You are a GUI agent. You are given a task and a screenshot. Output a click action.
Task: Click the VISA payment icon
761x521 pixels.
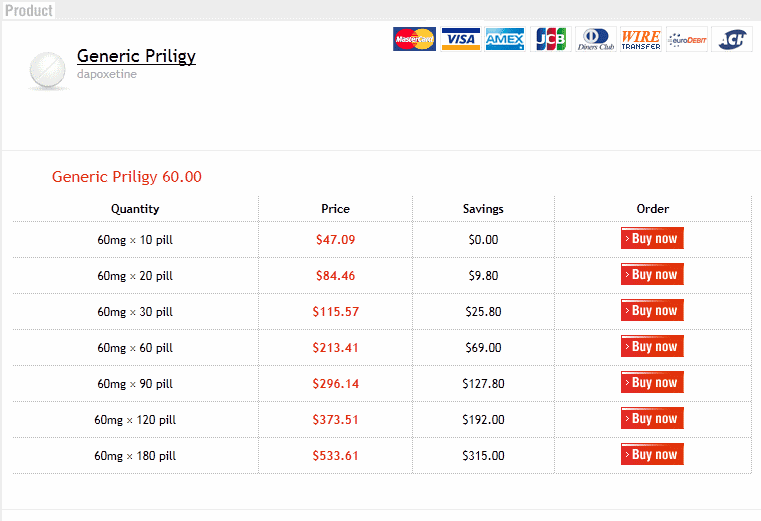pyautogui.click(x=460, y=39)
